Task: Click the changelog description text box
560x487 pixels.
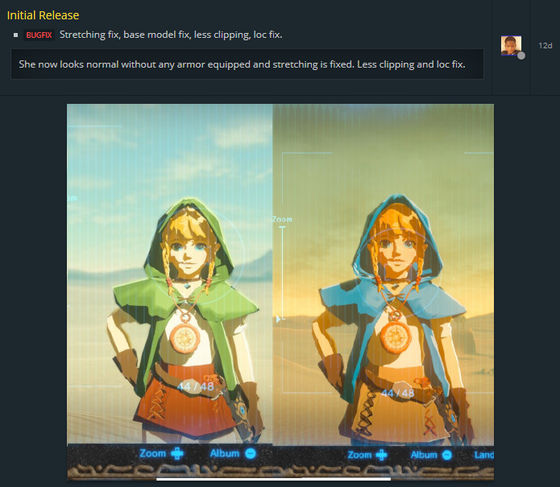Action: coord(247,64)
